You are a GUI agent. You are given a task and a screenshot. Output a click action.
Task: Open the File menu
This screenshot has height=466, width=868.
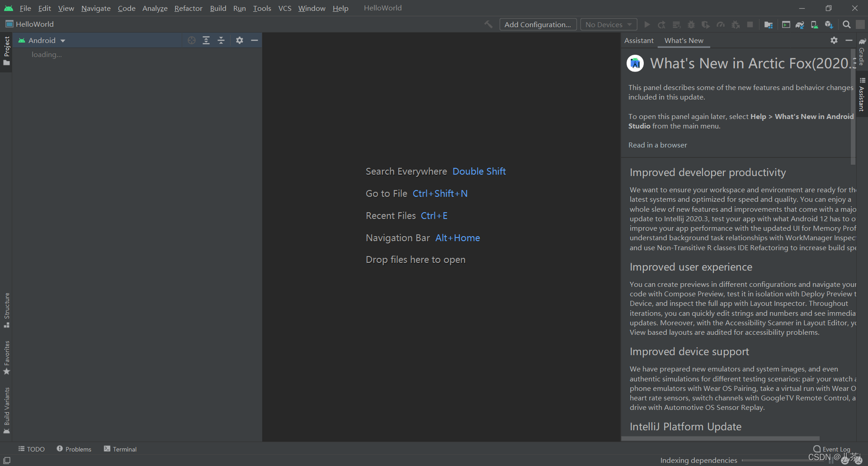25,8
